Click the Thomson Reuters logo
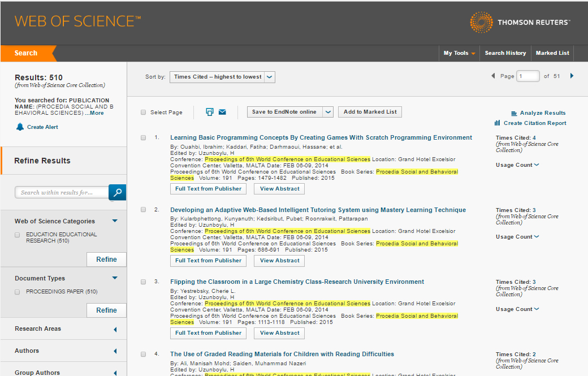 click(x=520, y=22)
